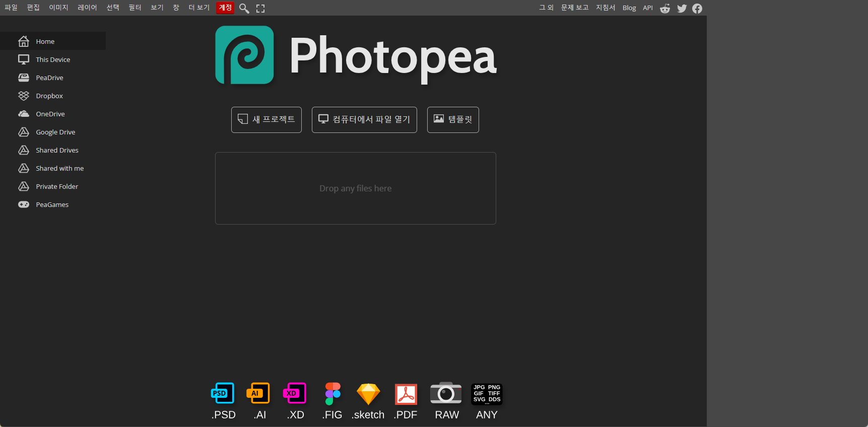This screenshot has height=427, width=868.
Task: Select the Google Drive label
Action: tap(55, 132)
